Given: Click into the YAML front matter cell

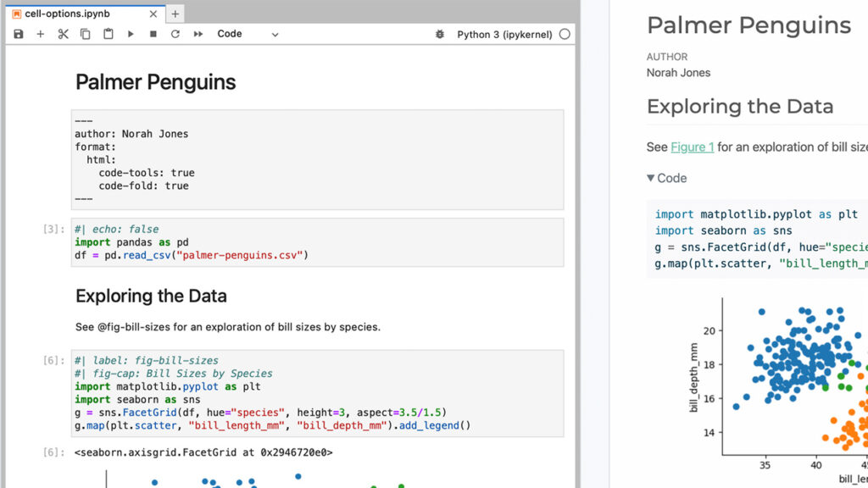Looking at the screenshot, I should click(317, 159).
